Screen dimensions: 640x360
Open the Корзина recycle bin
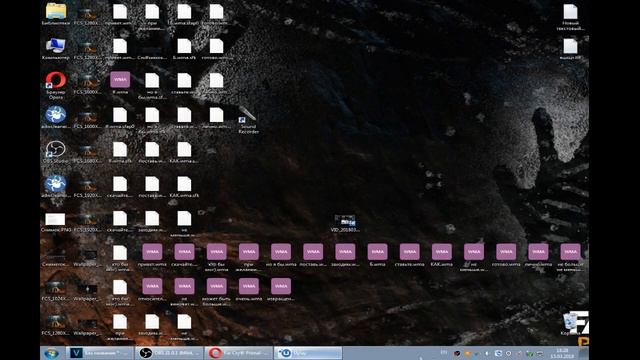pyautogui.click(x=570, y=322)
